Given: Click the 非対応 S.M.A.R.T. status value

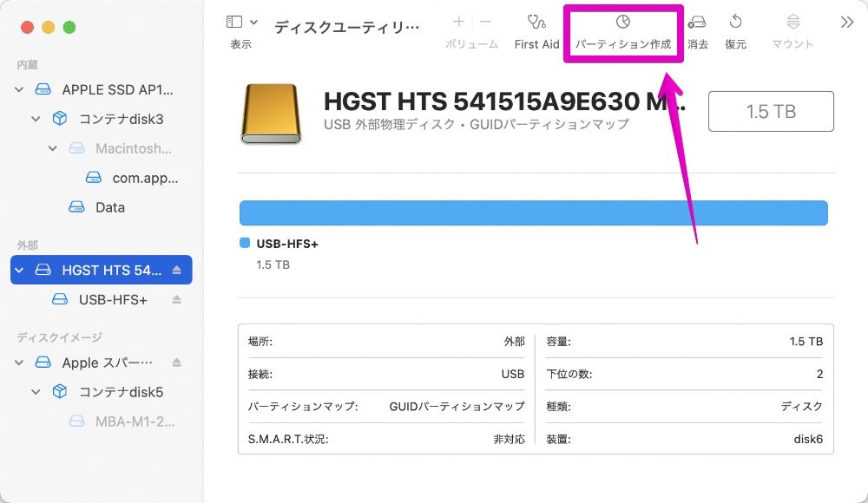Looking at the screenshot, I should [510, 439].
